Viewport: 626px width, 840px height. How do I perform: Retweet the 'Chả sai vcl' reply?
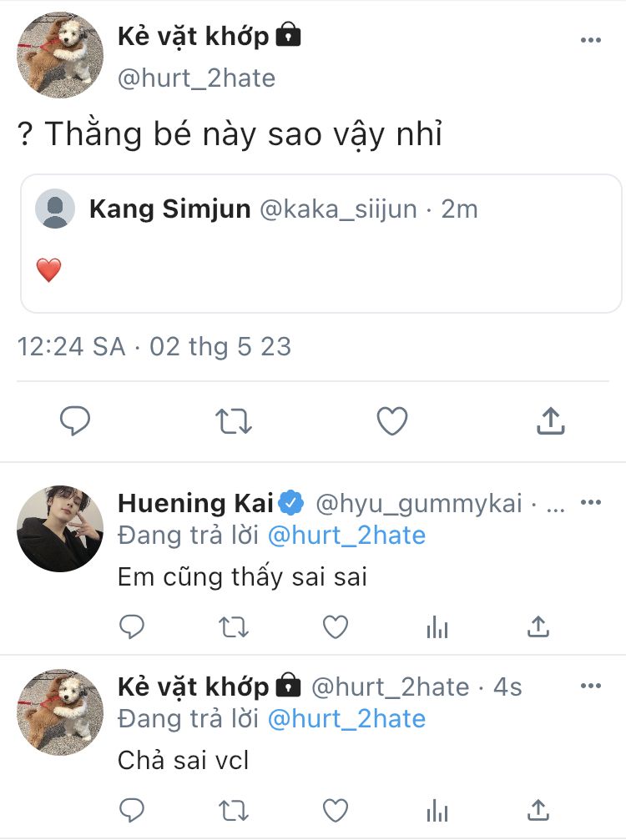tap(234, 809)
